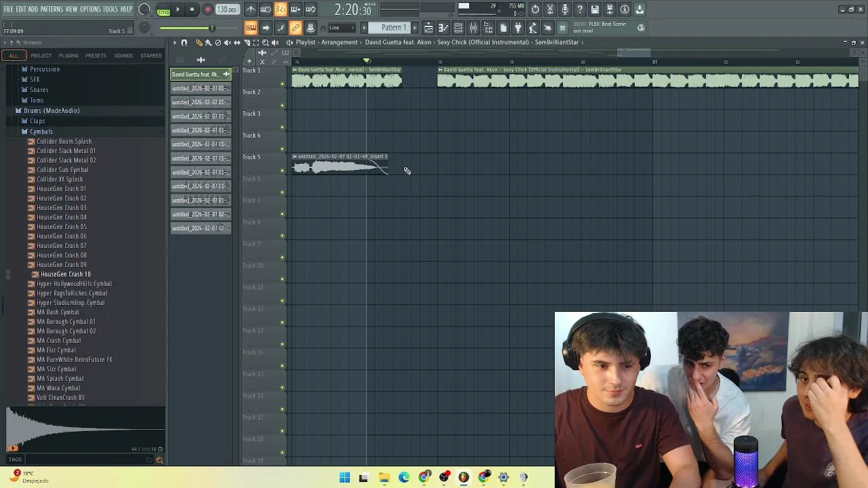The width and height of the screenshot is (868, 488).
Task: Click the add pattern plus next to Pattern 1
Action: (x=414, y=28)
